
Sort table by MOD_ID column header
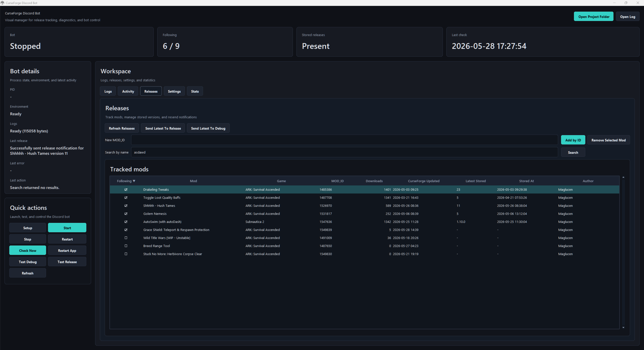[x=337, y=181]
